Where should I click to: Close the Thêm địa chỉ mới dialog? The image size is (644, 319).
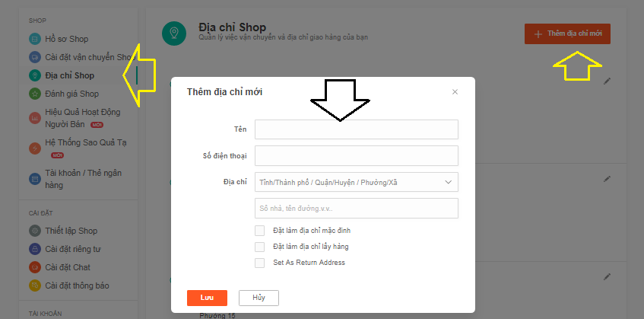tap(455, 92)
